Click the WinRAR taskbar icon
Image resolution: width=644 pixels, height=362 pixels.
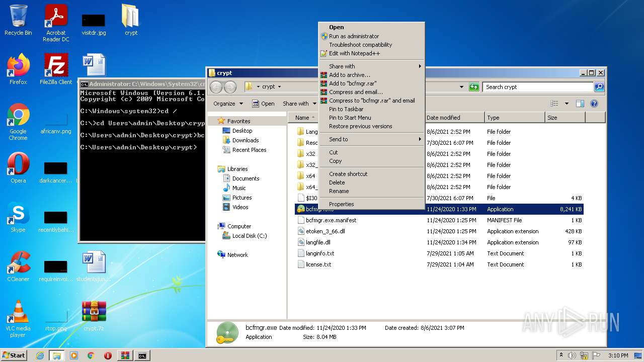tap(125, 355)
